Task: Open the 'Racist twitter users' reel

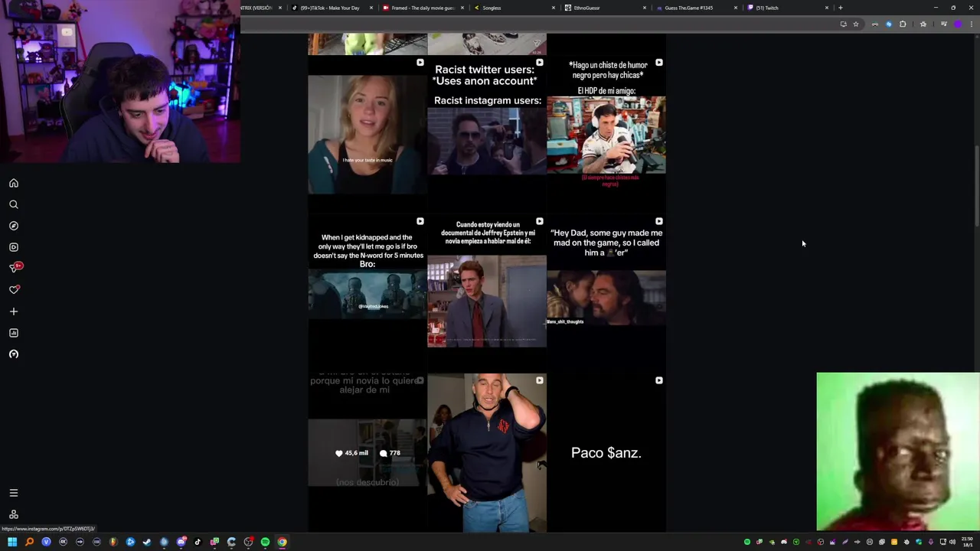Action: point(487,135)
